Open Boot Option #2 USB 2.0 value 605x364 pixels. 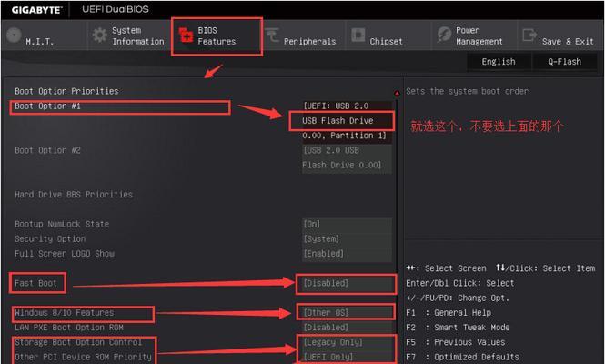347,157
